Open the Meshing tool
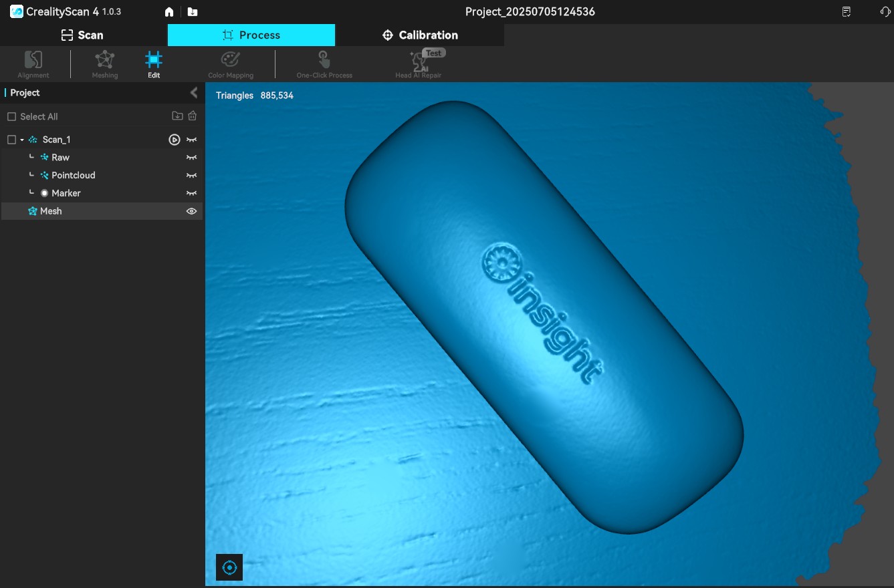894x588 pixels. [104, 61]
